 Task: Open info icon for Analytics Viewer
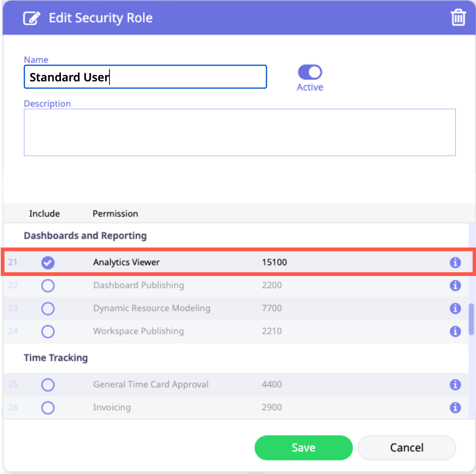455,262
